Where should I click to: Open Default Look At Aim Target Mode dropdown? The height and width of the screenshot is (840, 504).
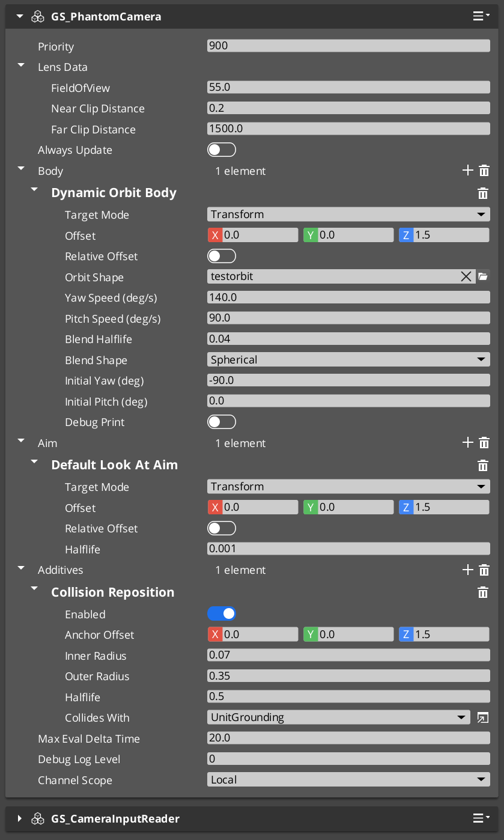point(348,487)
